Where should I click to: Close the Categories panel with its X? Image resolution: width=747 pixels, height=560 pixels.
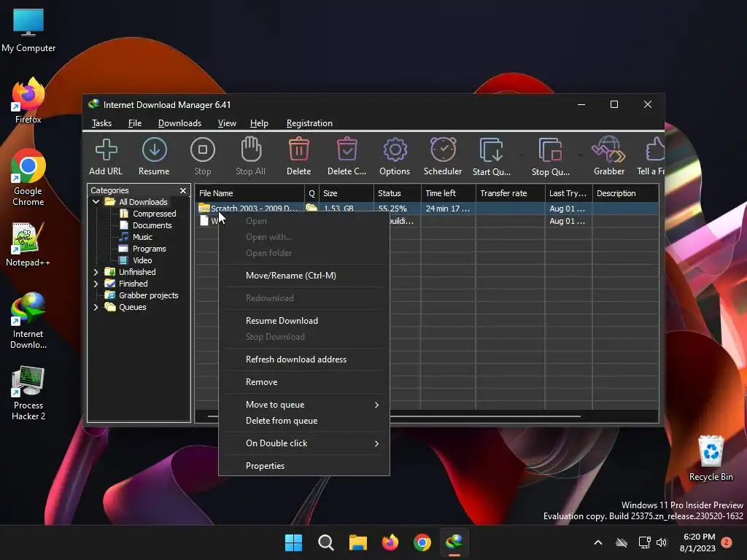click(x=183, y=190)
